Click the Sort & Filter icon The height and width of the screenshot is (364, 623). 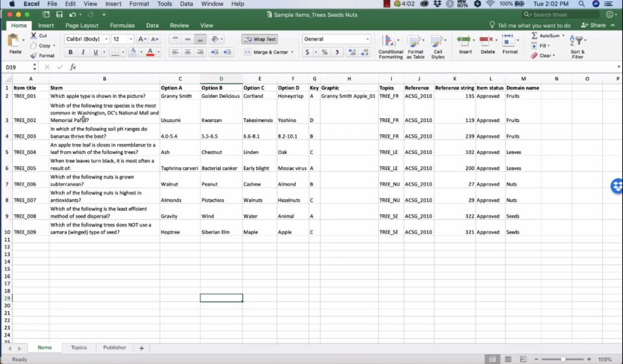pos(577,42)
